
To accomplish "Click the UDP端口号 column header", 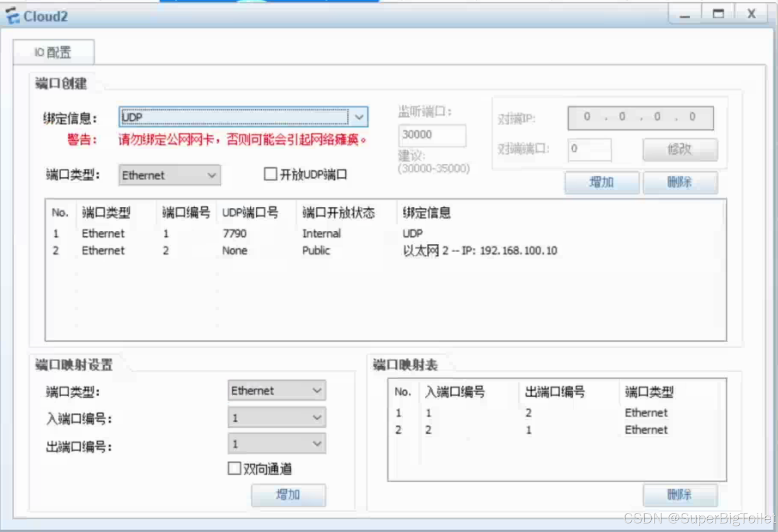I will click(250, 212).
